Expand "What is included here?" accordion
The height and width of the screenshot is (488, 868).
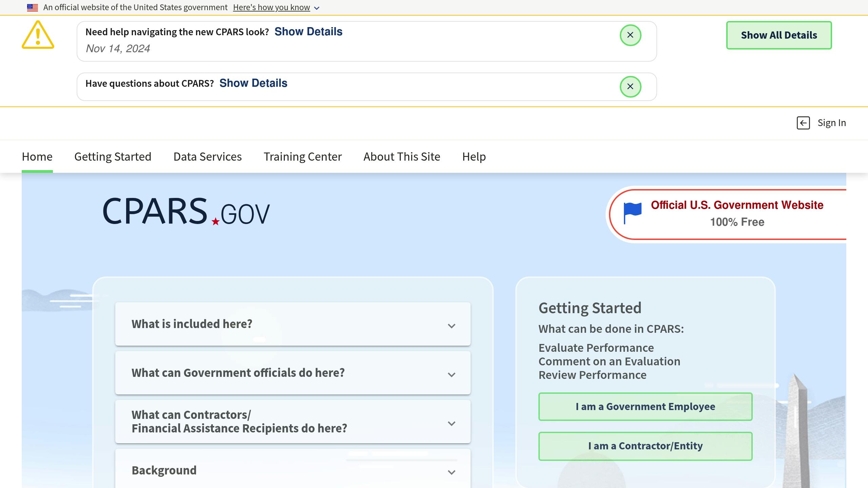(293, 324)
